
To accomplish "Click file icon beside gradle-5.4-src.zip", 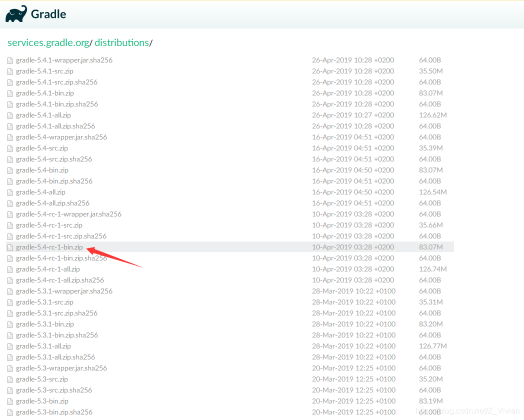I will (10, 148).
